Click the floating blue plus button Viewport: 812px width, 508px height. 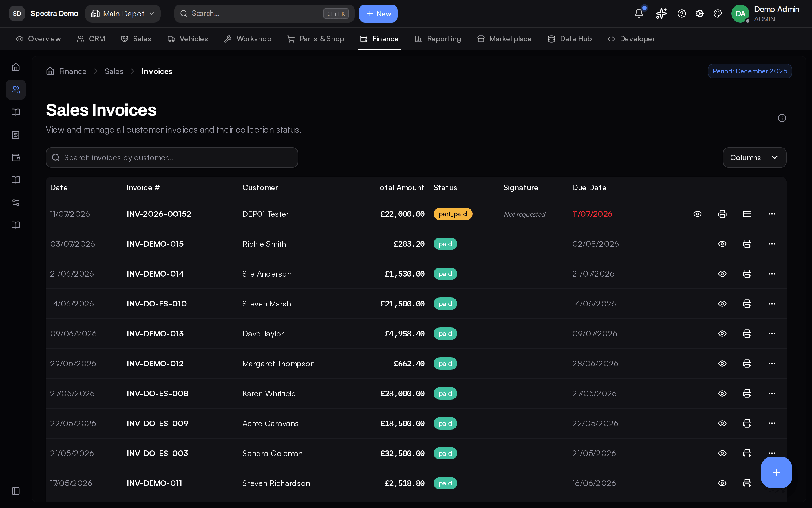[776, 472]
